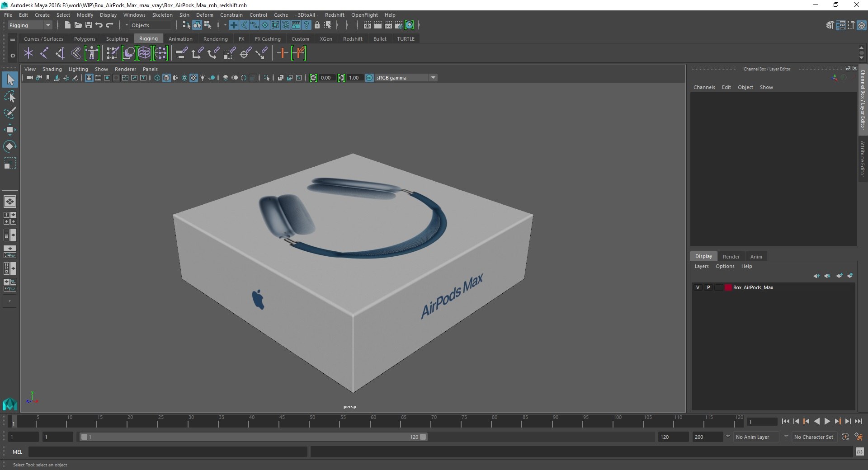Click the Create Joints shelf icon
This screenshot has height=470, width=868.
pyautogui.click(x=44, y=53)
